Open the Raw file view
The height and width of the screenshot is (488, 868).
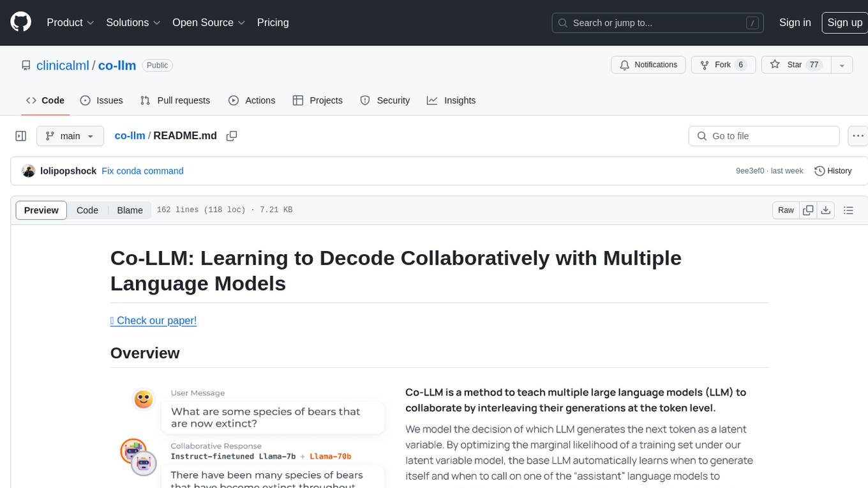786,210
